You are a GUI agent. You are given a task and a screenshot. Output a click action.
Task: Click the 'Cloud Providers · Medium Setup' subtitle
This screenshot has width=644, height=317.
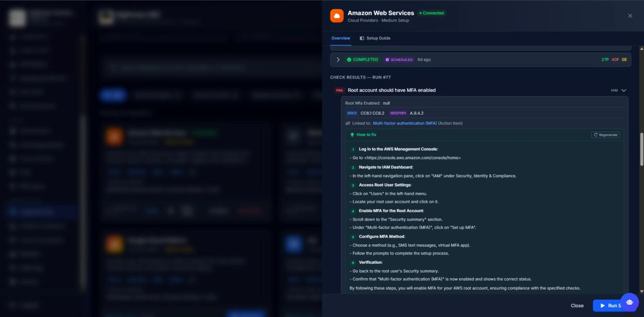click(x=378, y=21)
